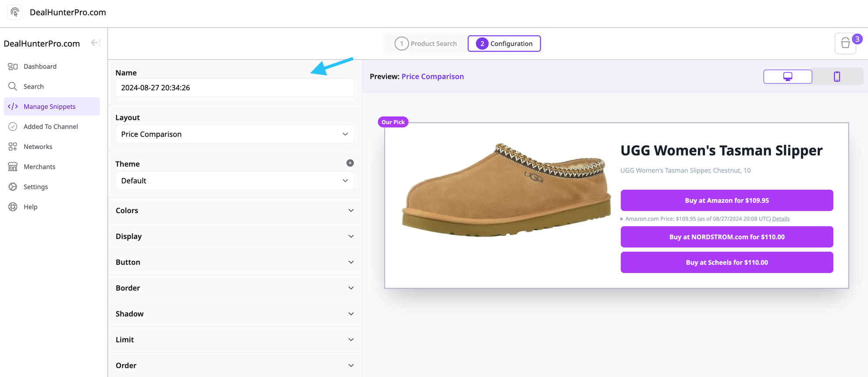Click the Networks sidebar icon
The height and width of the screenshot is (377, 868).
tap(13, 146)
